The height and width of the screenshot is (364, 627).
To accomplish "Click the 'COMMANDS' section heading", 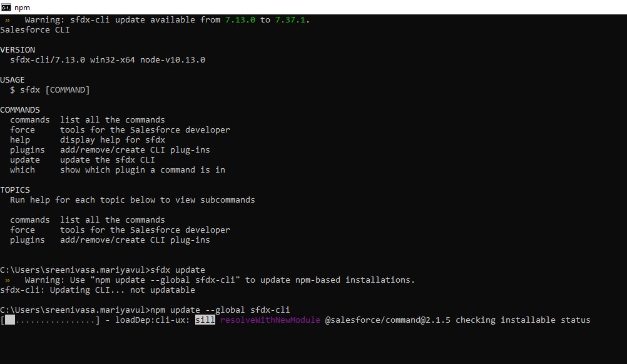I will coord(20,110).
